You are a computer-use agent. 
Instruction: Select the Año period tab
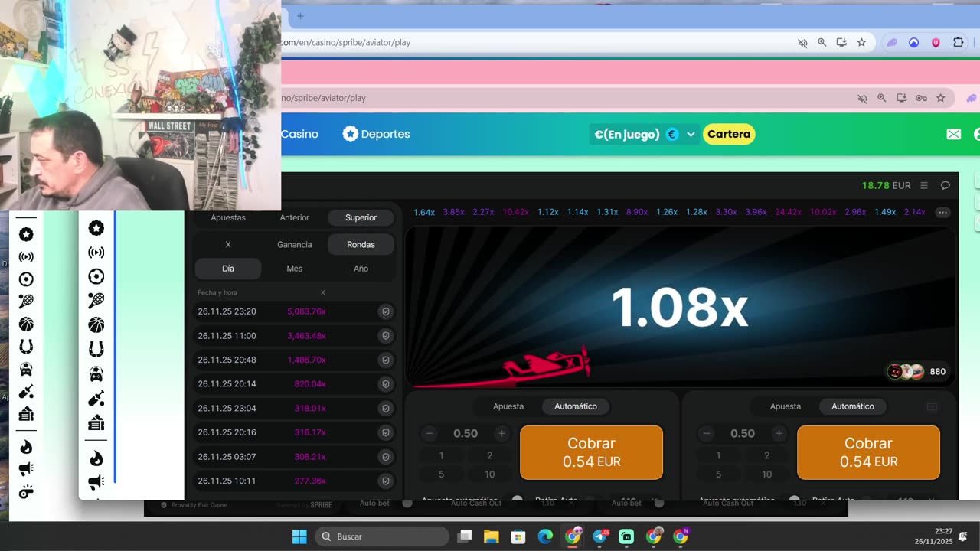click(361, 269)
